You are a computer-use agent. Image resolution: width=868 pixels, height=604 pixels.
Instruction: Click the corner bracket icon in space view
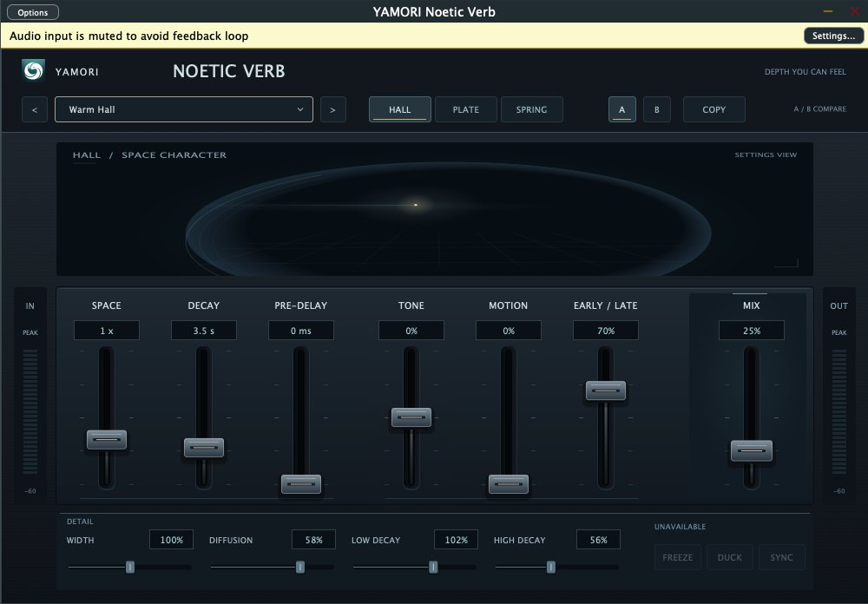pos(786,263)
